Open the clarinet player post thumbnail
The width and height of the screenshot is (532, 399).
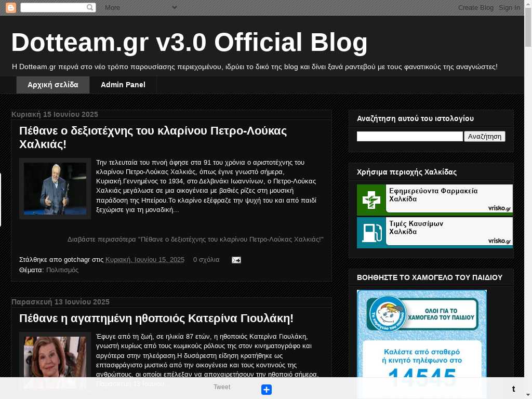(x=55, y=189)
